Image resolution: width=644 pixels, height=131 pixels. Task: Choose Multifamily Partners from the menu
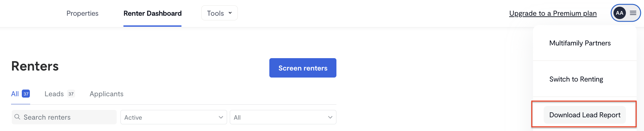(x=580, y=43)
